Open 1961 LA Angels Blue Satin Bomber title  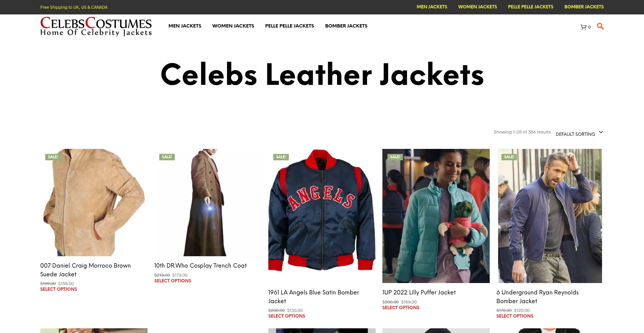point(314,296)
